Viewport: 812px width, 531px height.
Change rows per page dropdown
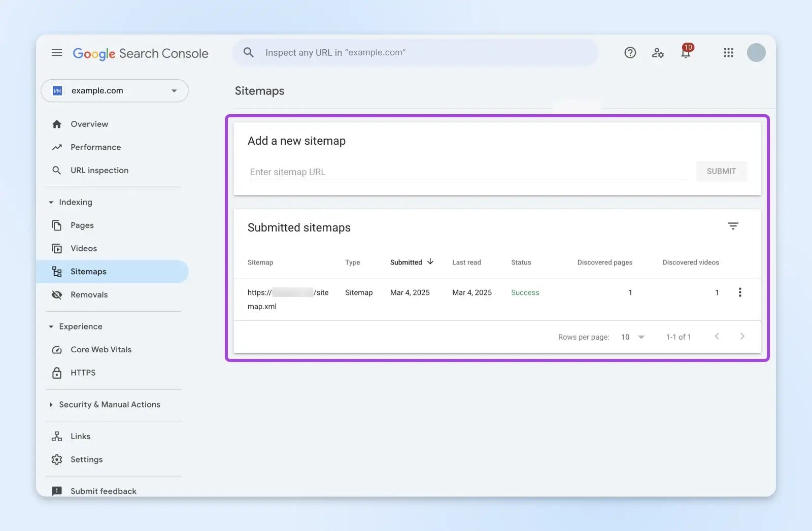click(x=632, y=337)
